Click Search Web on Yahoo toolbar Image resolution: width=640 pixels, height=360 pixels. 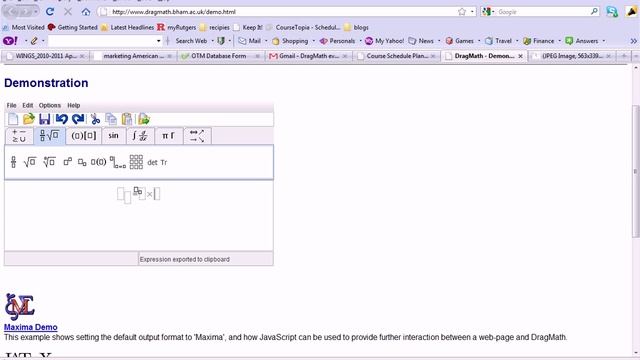coord(191,41)
